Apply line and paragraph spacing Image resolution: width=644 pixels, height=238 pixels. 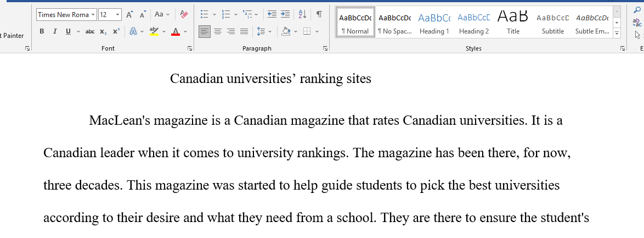261,31
